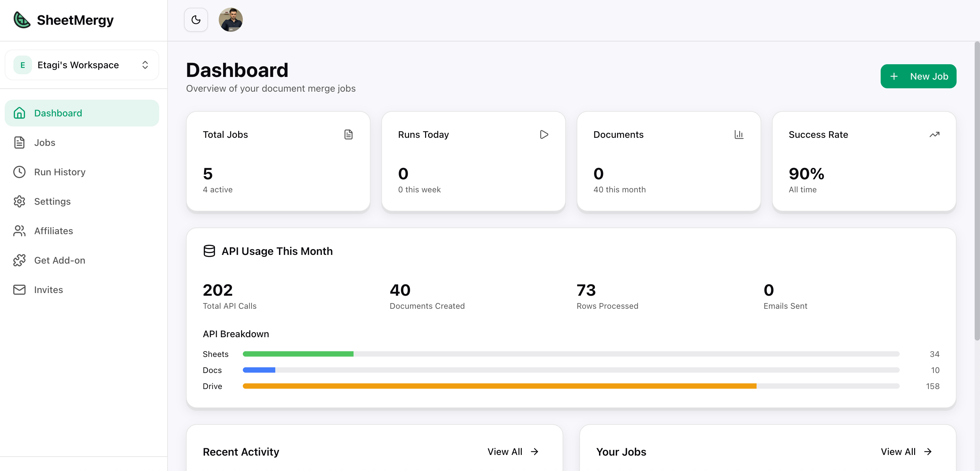Click the Settings gear icon
Viewport: 980px width, 471px height.
(19, 201)
